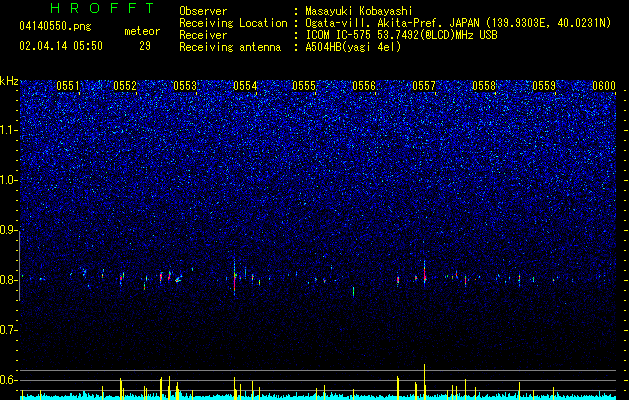
Task: Click the Receiving antenna label
Action: point(230,47)
